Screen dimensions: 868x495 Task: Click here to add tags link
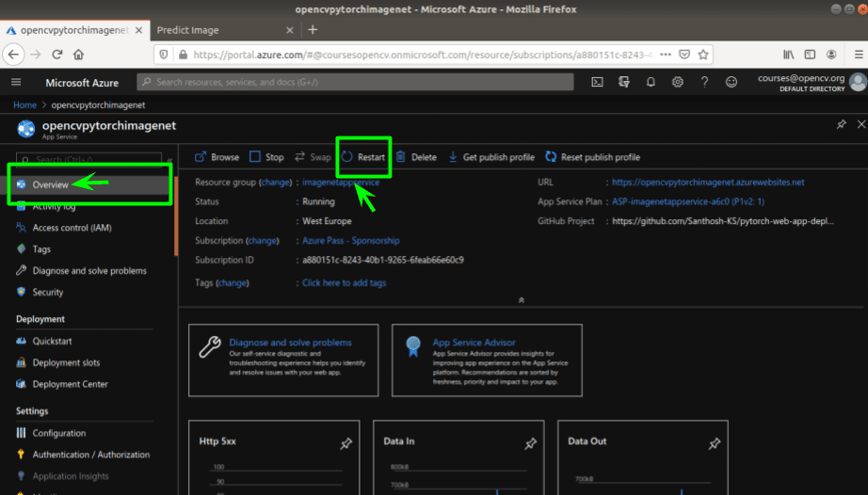click(x=345, y=282)
